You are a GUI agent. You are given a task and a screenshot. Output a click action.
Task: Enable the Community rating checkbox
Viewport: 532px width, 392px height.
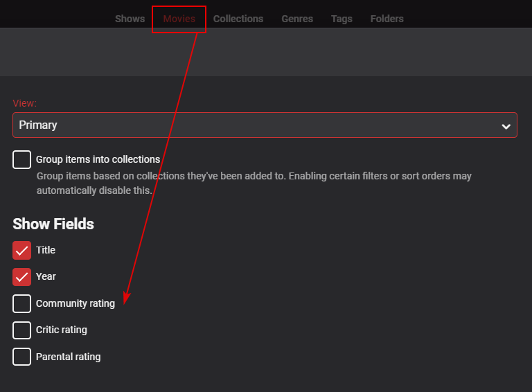(x=21, y=303)
